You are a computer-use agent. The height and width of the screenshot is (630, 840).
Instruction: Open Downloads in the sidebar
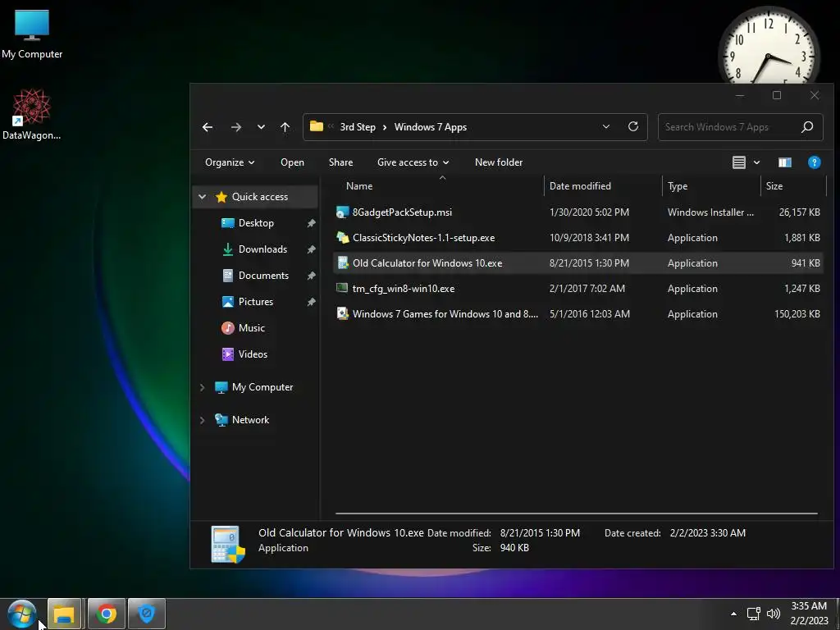coord(262,249)
